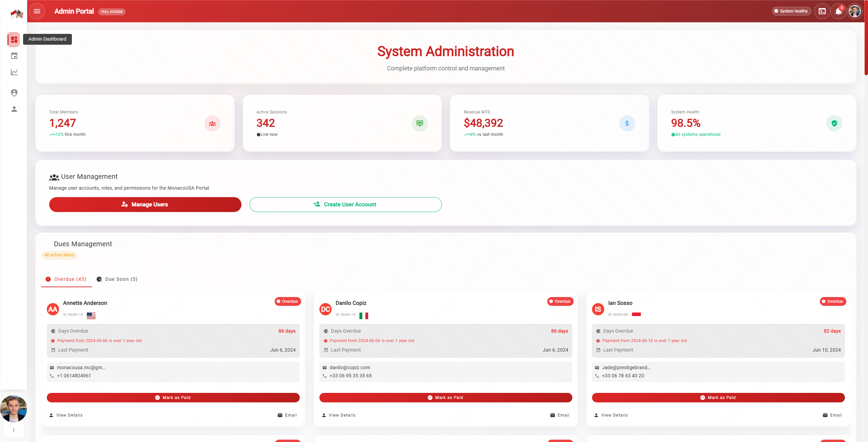
Task: Open the user avatar menu in header
Action: (x=854, y=11)
